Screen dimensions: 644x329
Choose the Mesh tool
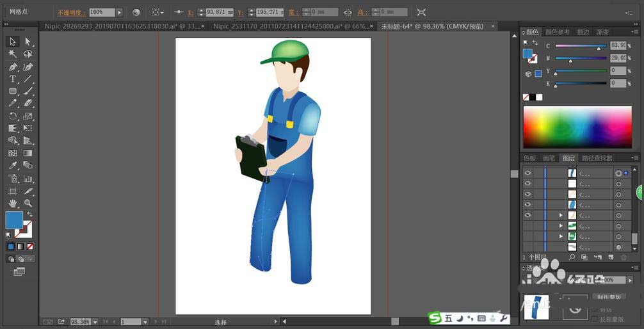(13, 153)
